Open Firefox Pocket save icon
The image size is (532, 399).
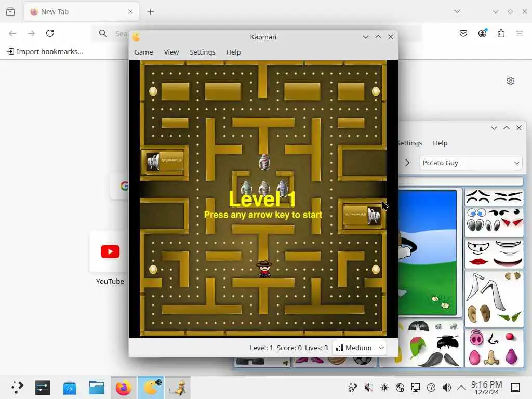coord(463,33)
